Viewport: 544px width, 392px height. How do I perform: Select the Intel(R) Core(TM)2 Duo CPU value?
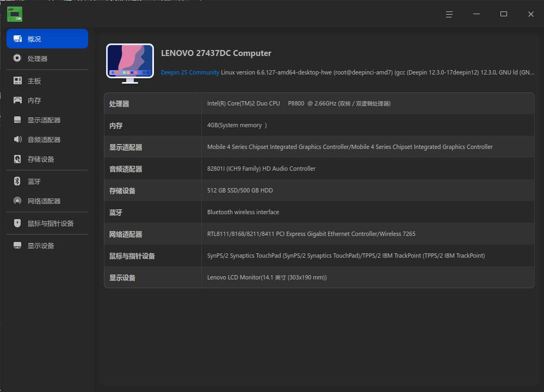click(x=299, y=104)
